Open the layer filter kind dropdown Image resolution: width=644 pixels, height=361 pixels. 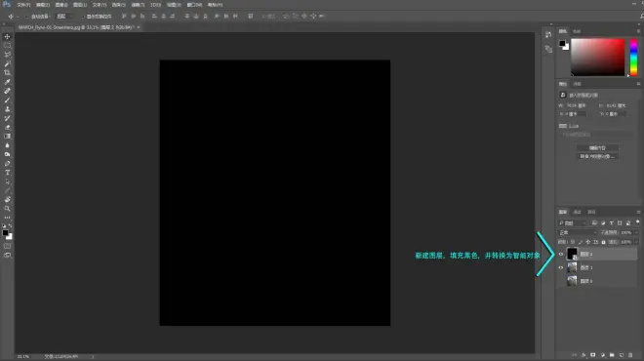pyautogui.click(x=573, y=223)
